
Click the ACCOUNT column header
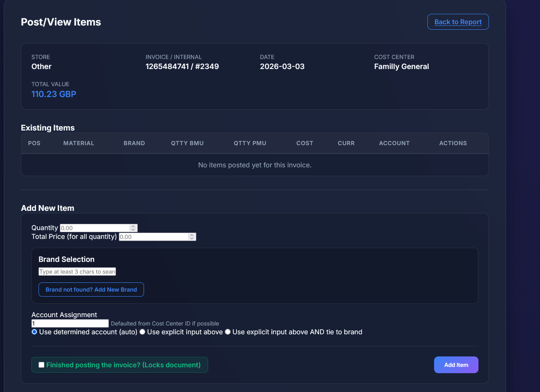tap(394, 143)
